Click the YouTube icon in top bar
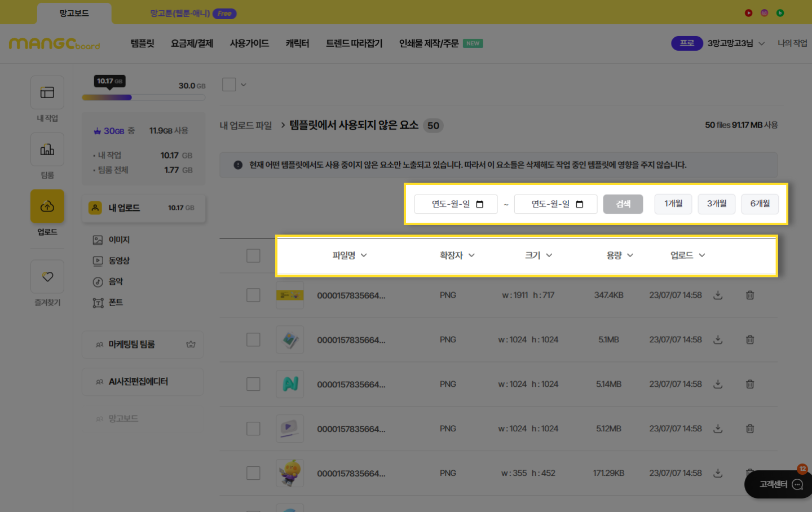The width and height of the screenshot is (812, 512). point(748,13)
